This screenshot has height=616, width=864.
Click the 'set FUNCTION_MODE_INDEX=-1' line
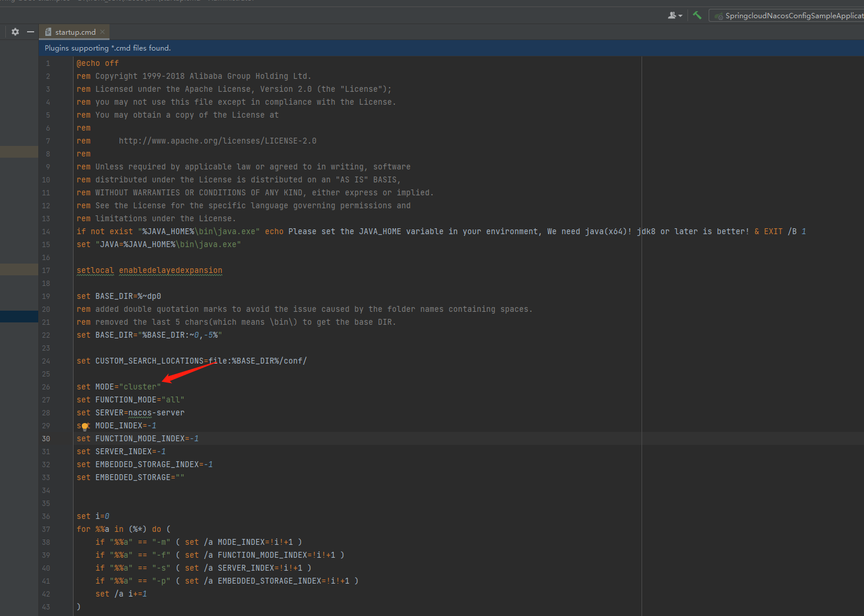click(137, 439)
